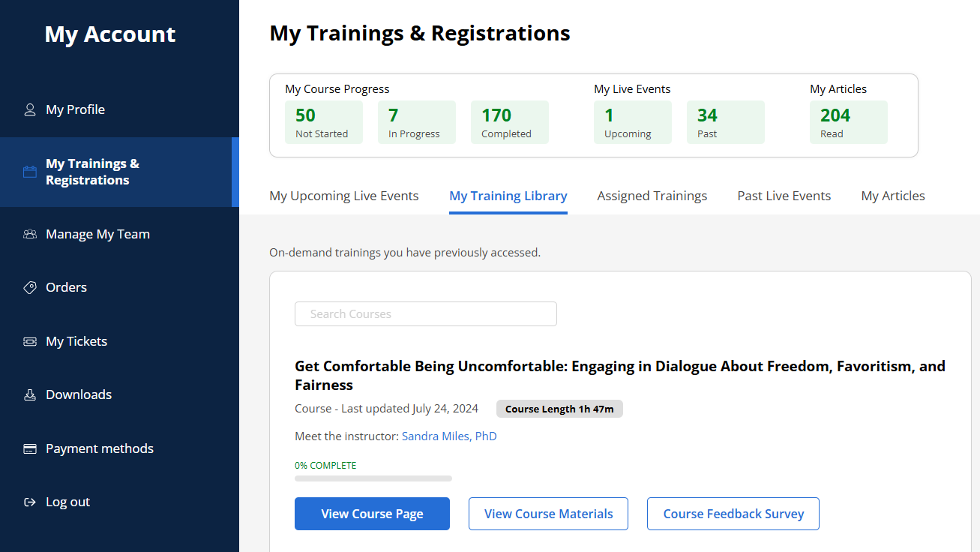980x552 pixels.
Task: Click the My Profile person icon
Action: coord(30,109)
